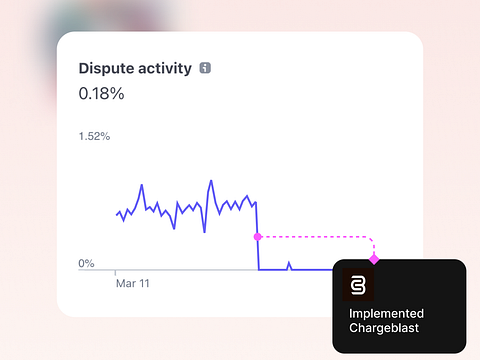The image size is (480, 360).
Task: Click the Mar 11 tick mark on axis
Action: pyautogui.click(x=115, y=273)
